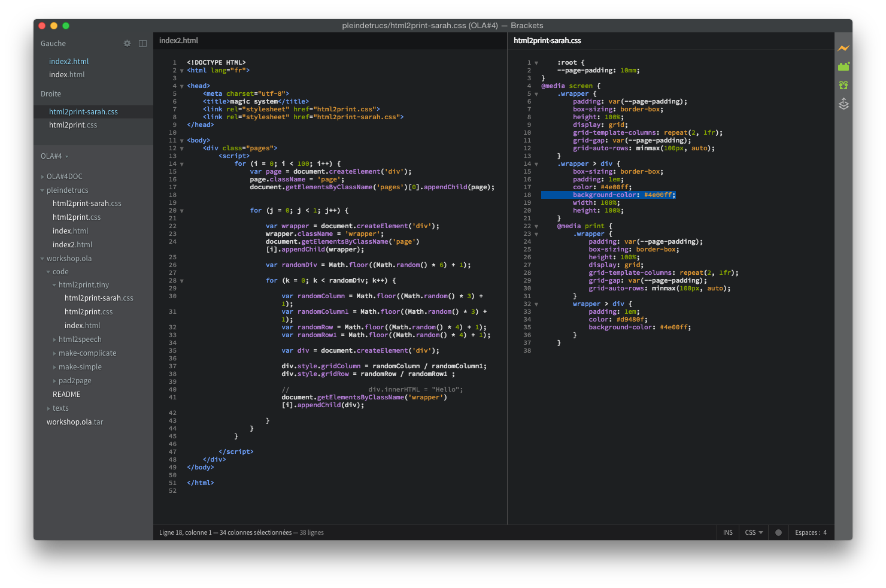Screen dimensions: 886x588
Task: Fold the :root rule at line 1 in CSS
Action: [x=536, y=63]
